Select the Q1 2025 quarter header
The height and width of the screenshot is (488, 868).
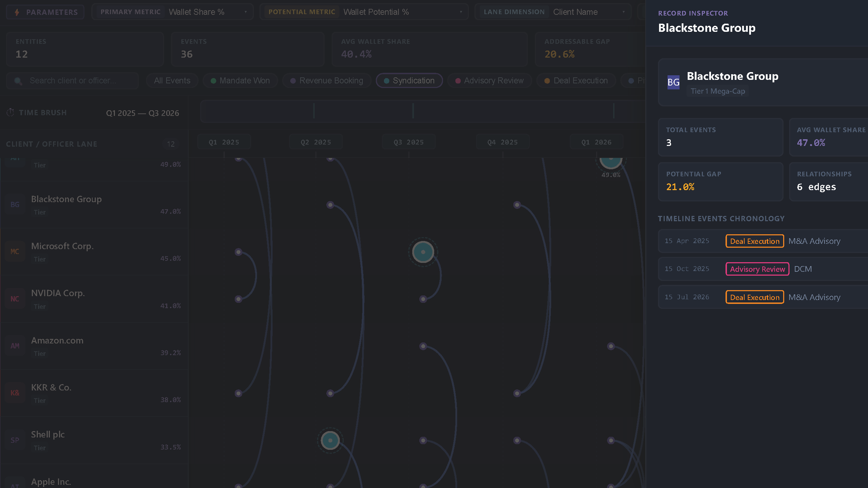tap(224, 142)
